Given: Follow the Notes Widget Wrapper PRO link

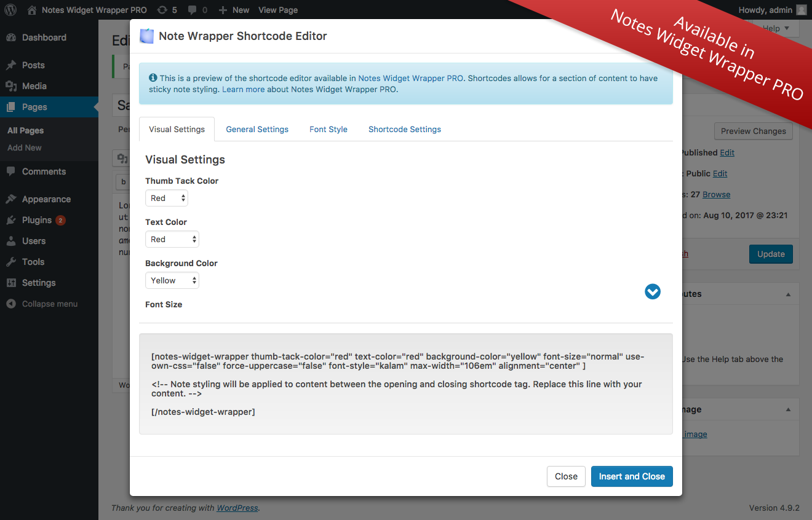Looking at the screenshot, I should 410,78.
